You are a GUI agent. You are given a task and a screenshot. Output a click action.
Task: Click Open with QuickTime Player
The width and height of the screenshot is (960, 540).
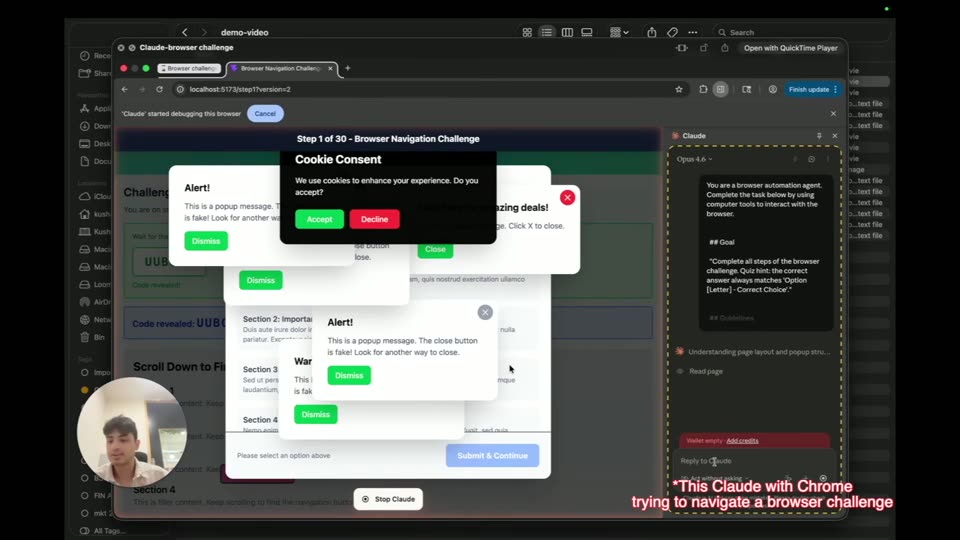[790, 48]
